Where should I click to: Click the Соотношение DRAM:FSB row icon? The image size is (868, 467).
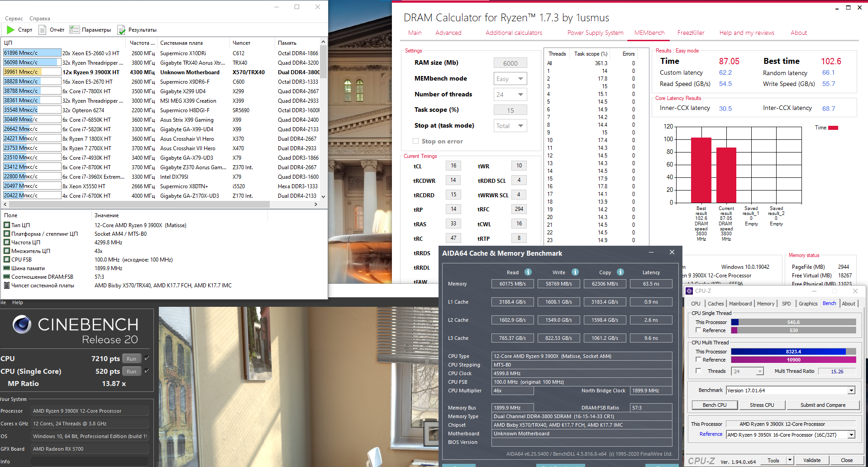click(x=7, y=276)
